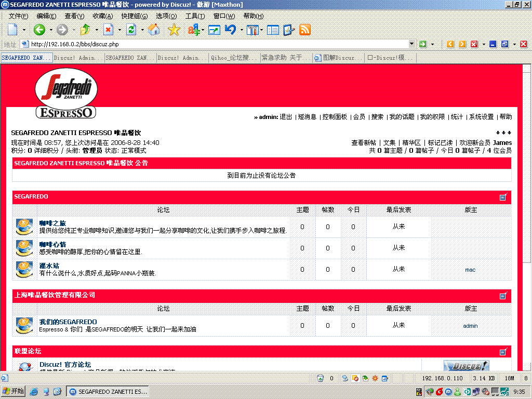Image resolution: width=532 pixels, height=399 pixels.
Task: Click the 灌水站 forum cup icon
Action: (x=24, y=270)
